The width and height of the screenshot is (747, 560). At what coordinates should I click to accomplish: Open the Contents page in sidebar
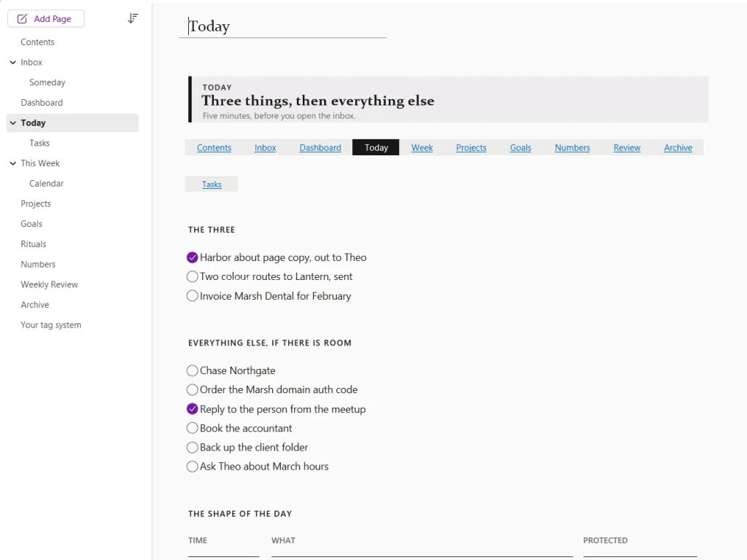(x=37, y=42)
